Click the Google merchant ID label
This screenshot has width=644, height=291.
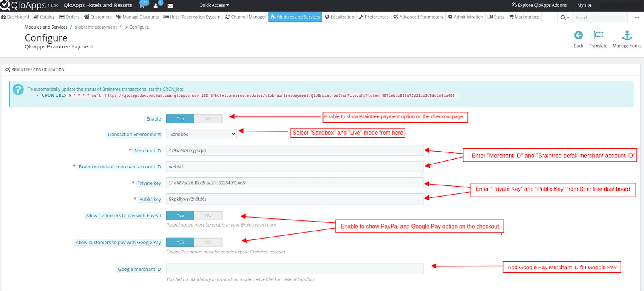(x=139, y=269)
